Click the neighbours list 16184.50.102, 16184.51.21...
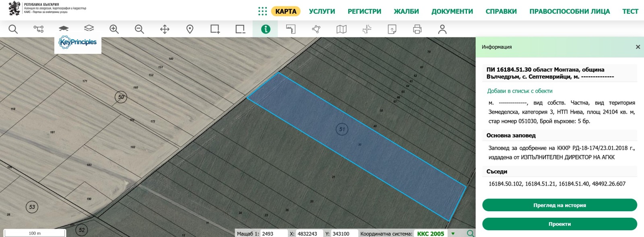644x237 pixels. 557,184
